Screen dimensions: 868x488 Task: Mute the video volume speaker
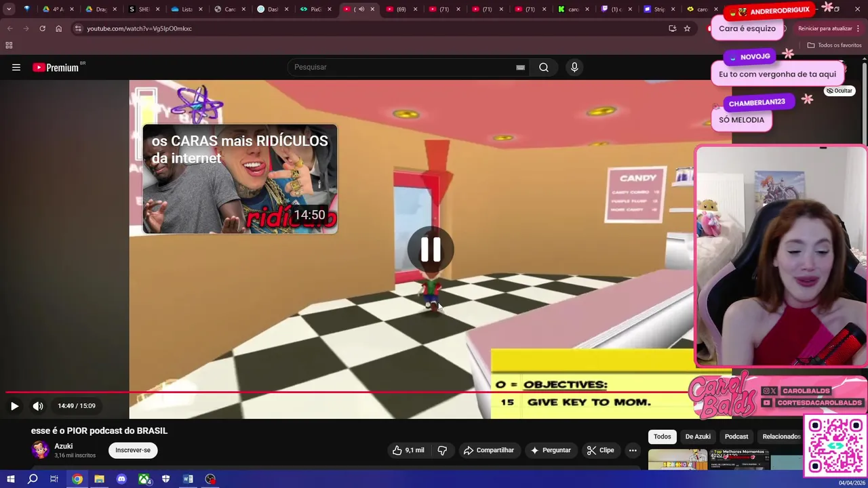38,406
